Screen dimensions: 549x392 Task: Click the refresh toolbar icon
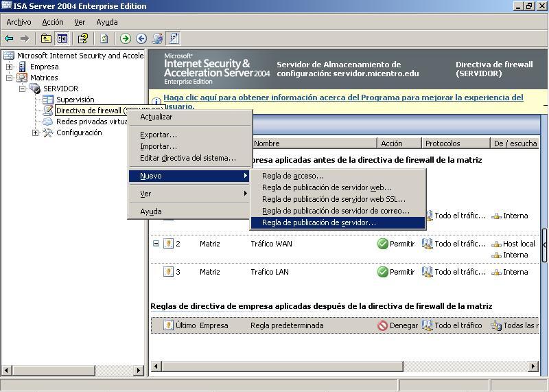coord(104,38)
